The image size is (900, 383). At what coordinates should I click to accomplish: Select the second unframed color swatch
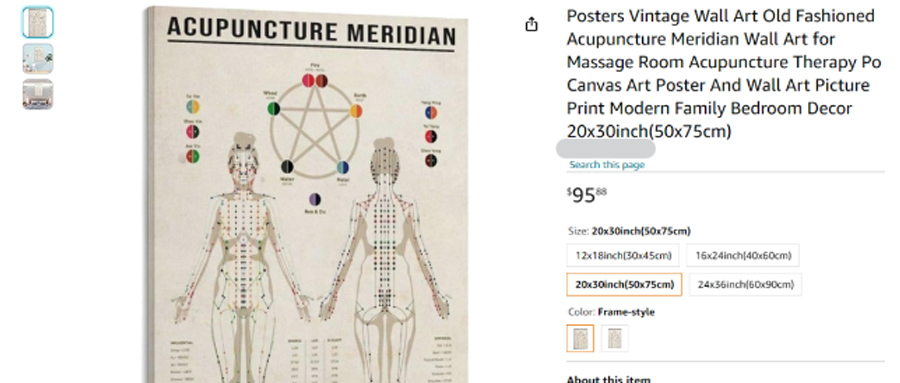(x=615, y=338)
